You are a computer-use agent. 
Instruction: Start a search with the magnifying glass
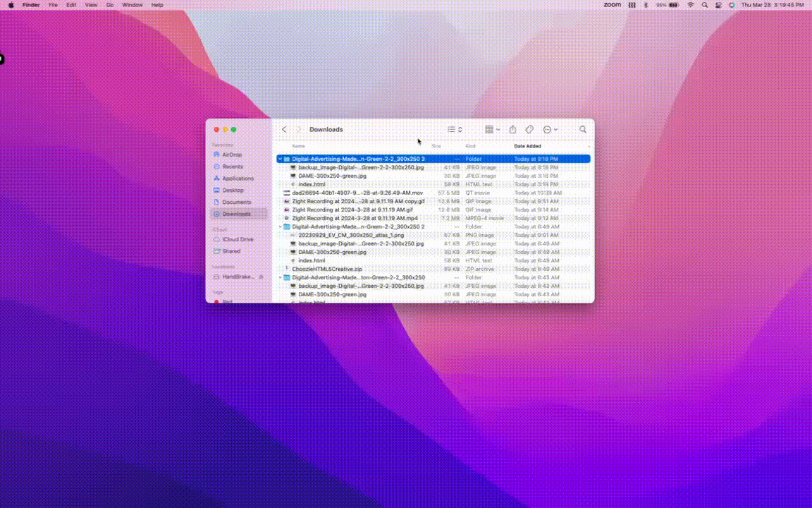[x=583, y=129]
